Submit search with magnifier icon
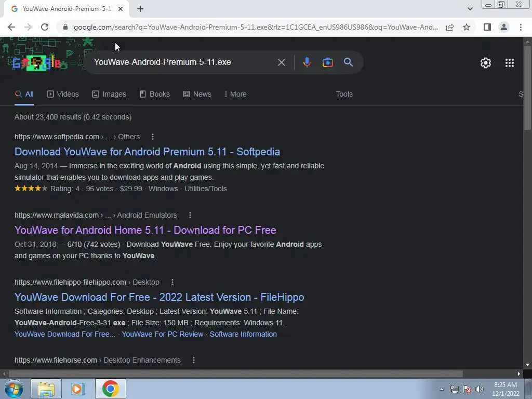Image resolution: width=532 pixels, height=399 pixels. point(348,62)
